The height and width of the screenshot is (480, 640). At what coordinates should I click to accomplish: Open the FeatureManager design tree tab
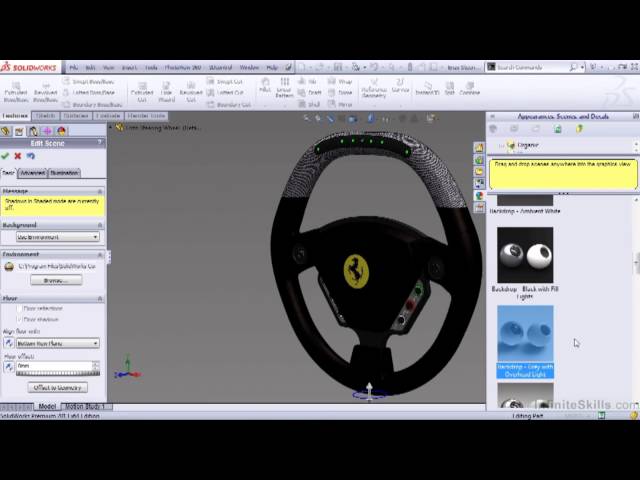(6, 131)
